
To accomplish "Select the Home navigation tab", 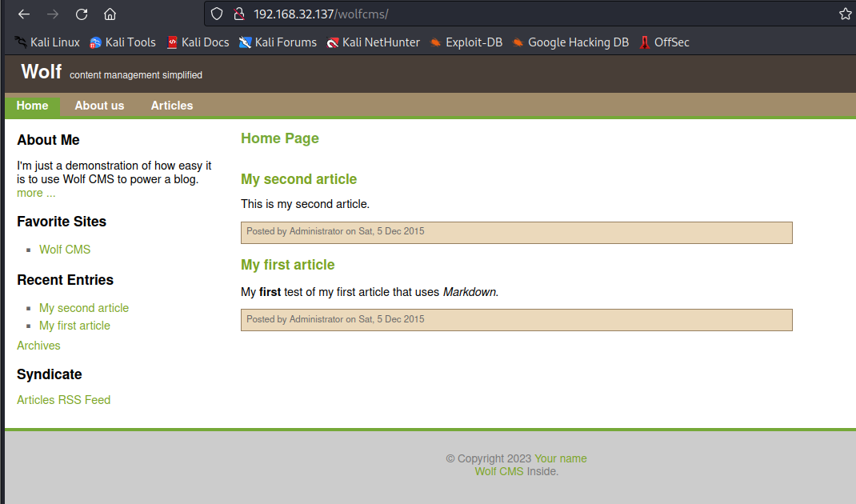I will [32, 106].
